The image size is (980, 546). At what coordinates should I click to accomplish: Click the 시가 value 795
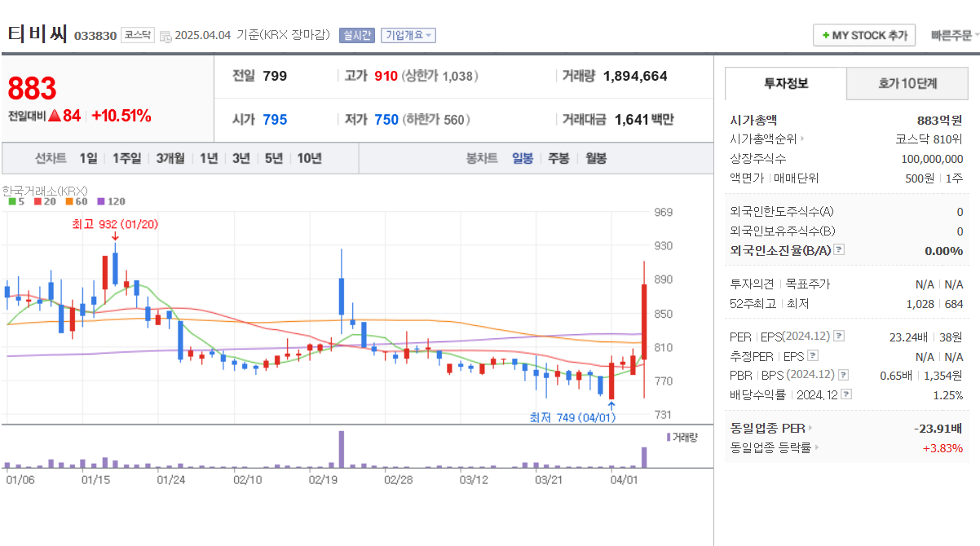point(275,120)
